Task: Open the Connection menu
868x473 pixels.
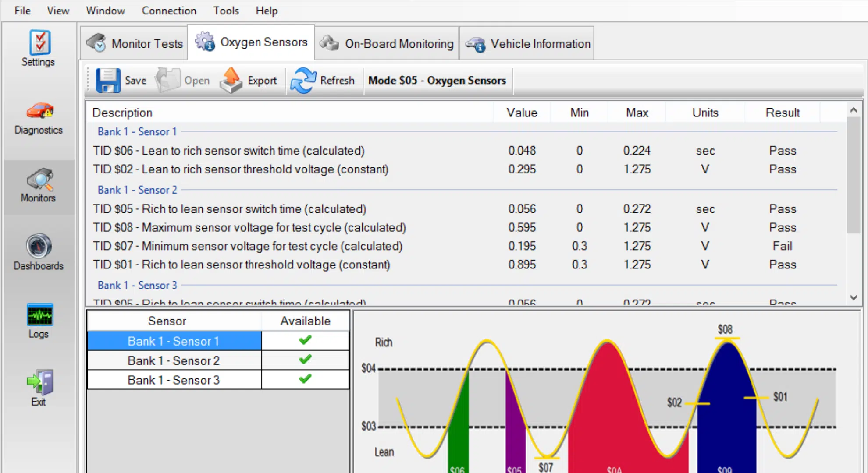Action: coord(169,11)
